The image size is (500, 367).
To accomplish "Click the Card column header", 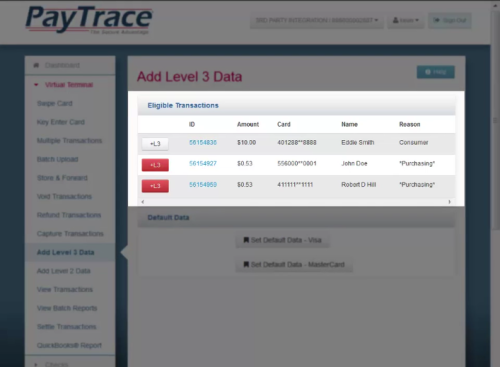I will (x=284, y=124).
